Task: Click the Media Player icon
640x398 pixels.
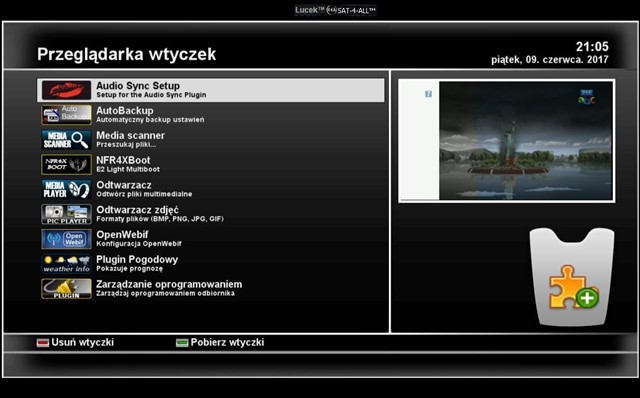Action: tap(66, 189)
